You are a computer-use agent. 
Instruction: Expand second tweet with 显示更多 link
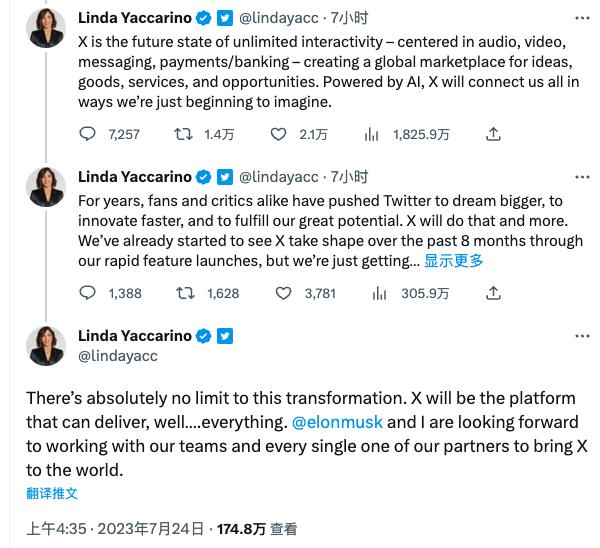click(453, 261)
